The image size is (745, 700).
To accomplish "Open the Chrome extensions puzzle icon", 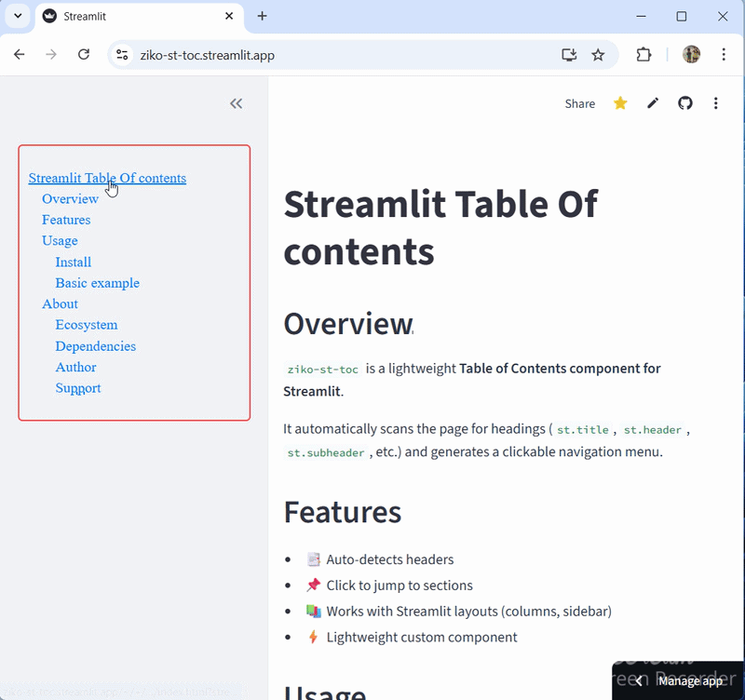I will (643, 55).
